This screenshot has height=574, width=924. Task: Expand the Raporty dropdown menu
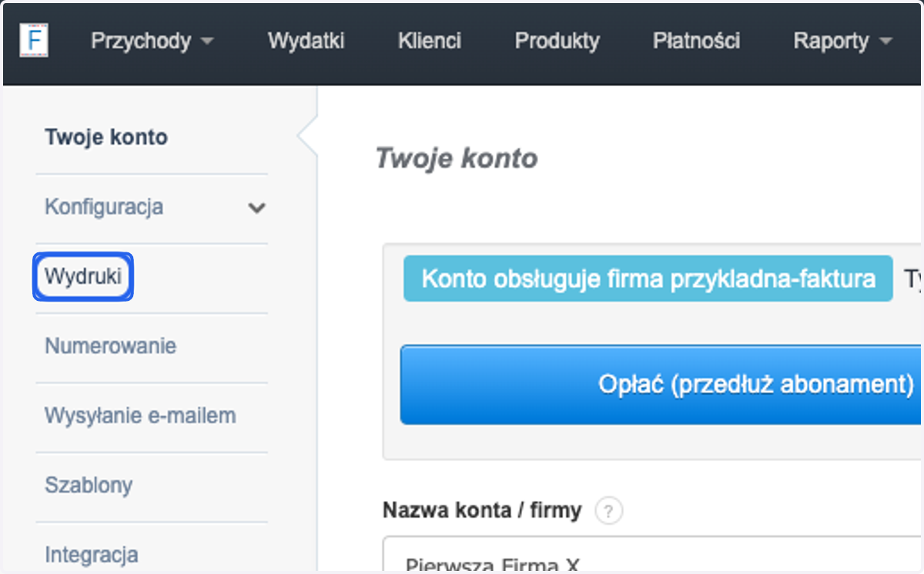click(x=842, y=41)
